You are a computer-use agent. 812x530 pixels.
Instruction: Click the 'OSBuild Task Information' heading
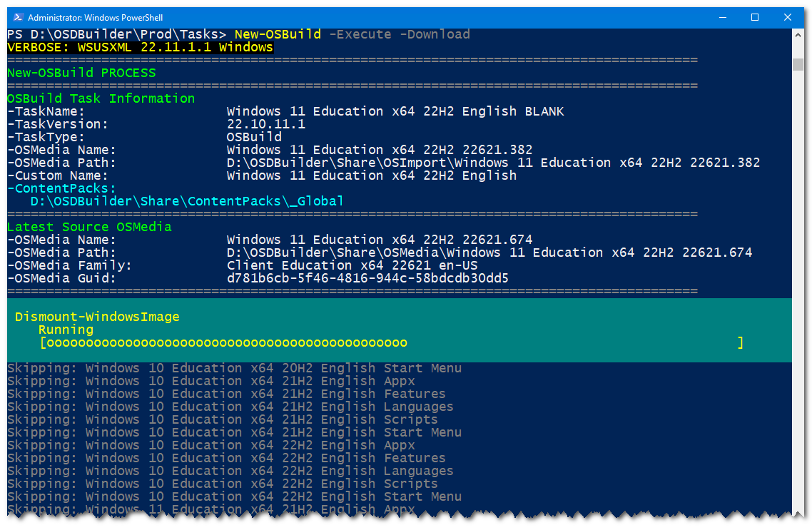pos(101,98)
